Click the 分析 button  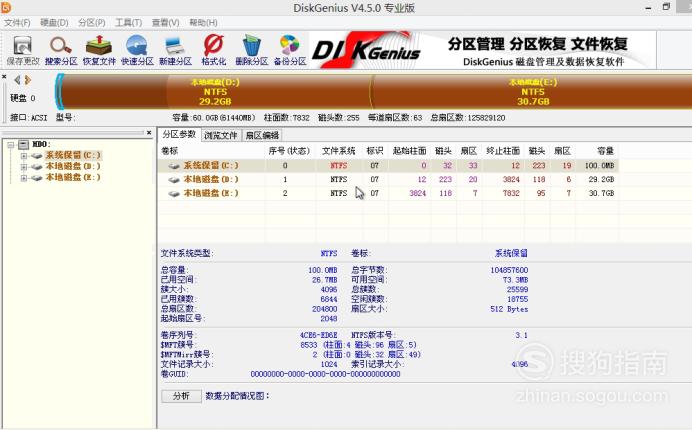point(181,396)
